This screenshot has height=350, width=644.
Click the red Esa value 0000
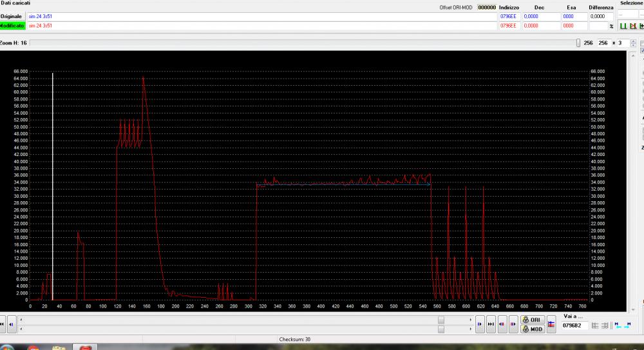pyautogui.click(x=574, y=26)
